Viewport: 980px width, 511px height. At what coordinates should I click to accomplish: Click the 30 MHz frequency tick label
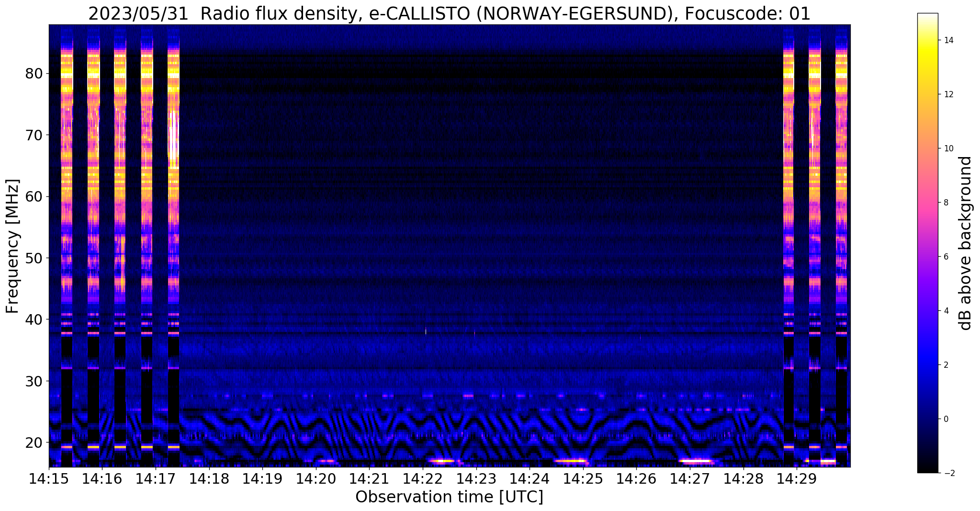click(34, 381)
